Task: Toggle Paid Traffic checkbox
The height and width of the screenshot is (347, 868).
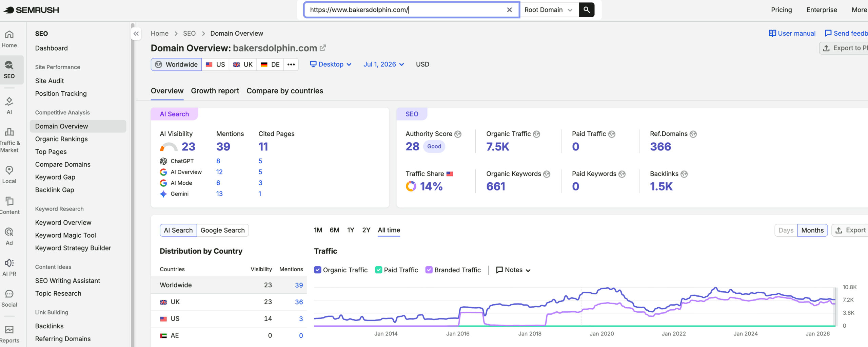Action: click(x=378, y=270)
